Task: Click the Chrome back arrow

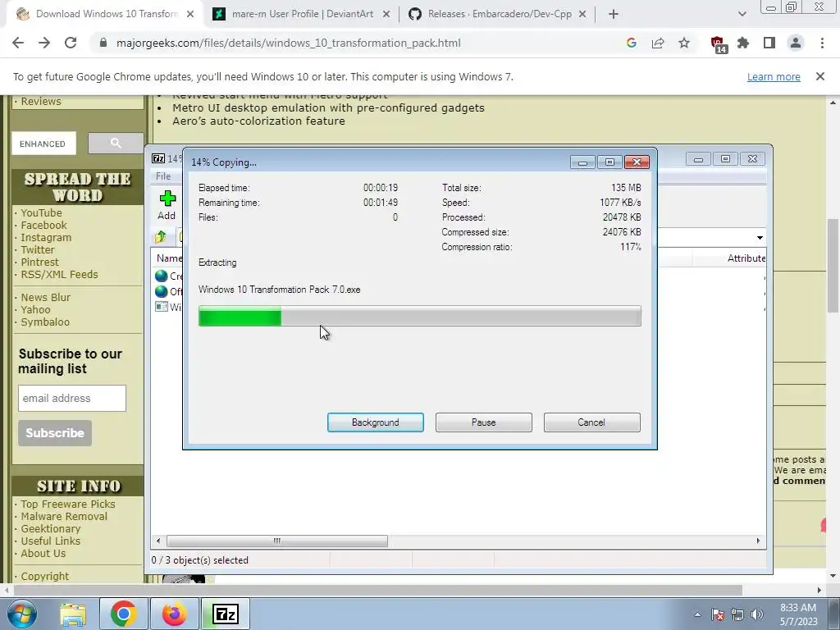Action: [18, 43]
